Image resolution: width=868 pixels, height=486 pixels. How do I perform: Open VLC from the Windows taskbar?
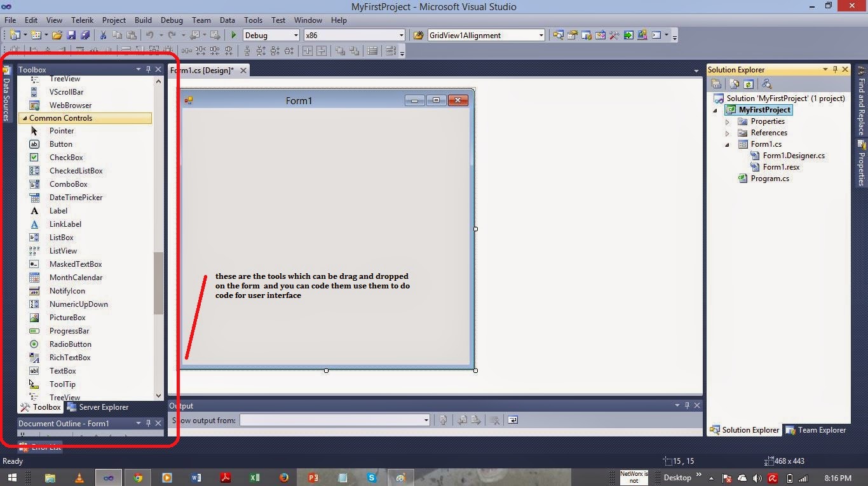79,478
